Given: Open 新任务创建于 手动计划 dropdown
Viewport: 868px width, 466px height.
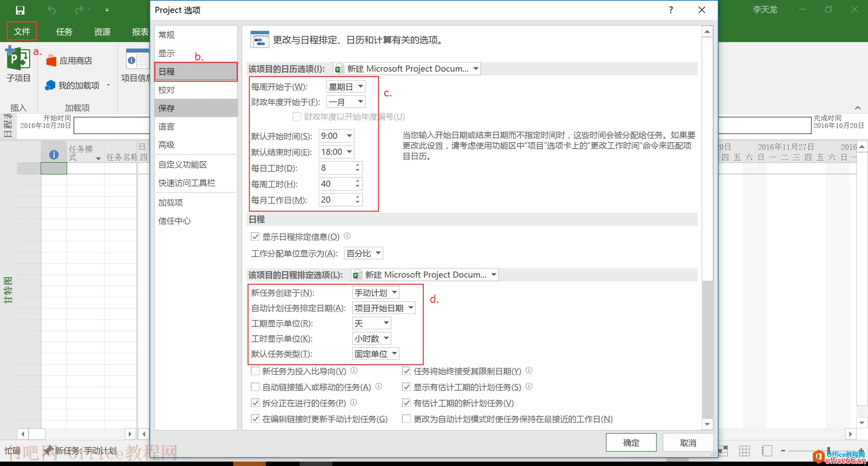Looking at the screenshot, I should pyautogui.click(x=376, y=293).
